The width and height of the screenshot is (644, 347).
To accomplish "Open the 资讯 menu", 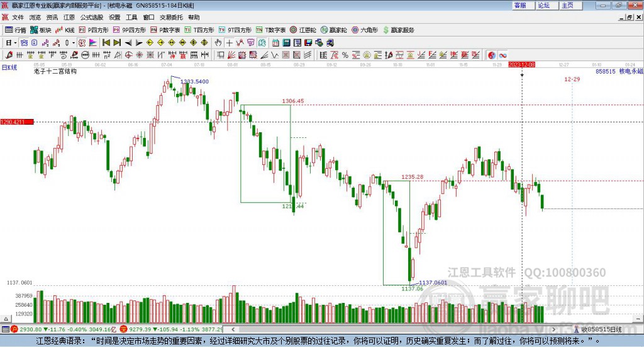I will [x=52, y=17].
